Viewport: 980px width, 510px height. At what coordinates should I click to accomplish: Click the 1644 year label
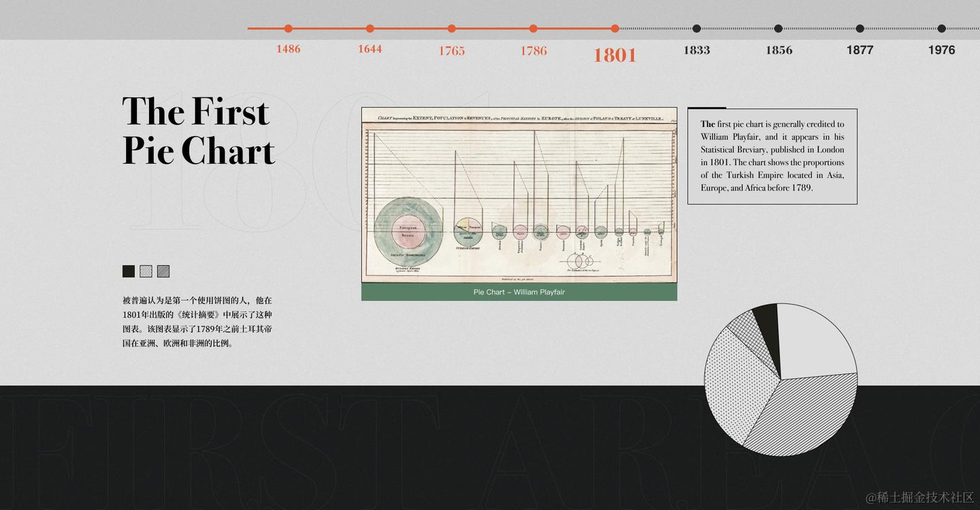pyautogui.click(x=370, y=49)
